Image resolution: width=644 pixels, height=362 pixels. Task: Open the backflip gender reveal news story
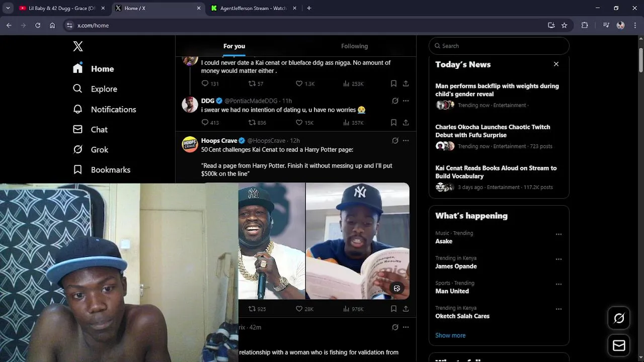pyautogui.click(x=497, y=90)
